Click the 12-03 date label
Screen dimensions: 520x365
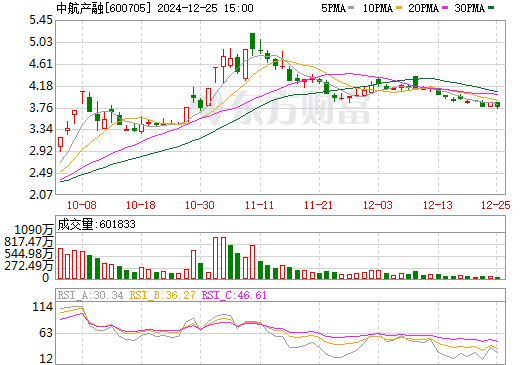coord(378,205)
